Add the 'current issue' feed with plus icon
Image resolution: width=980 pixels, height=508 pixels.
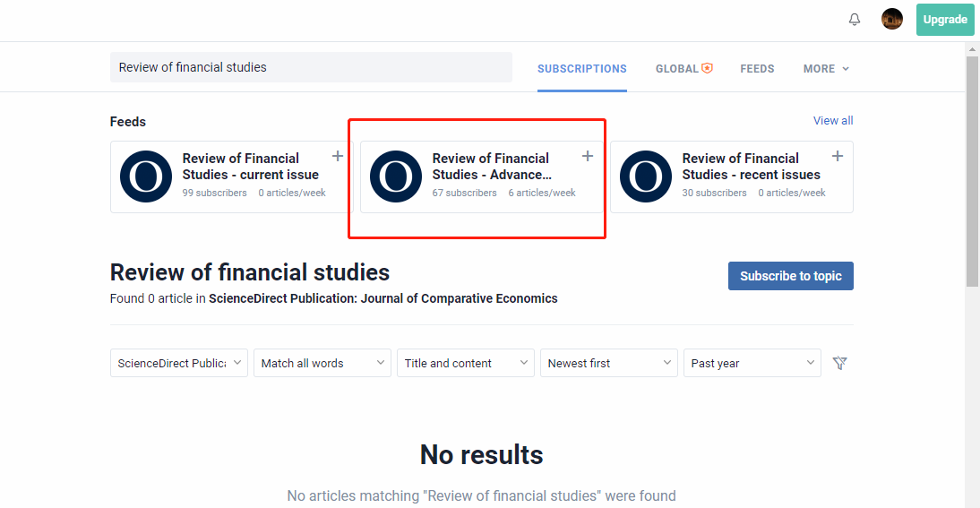338,157
